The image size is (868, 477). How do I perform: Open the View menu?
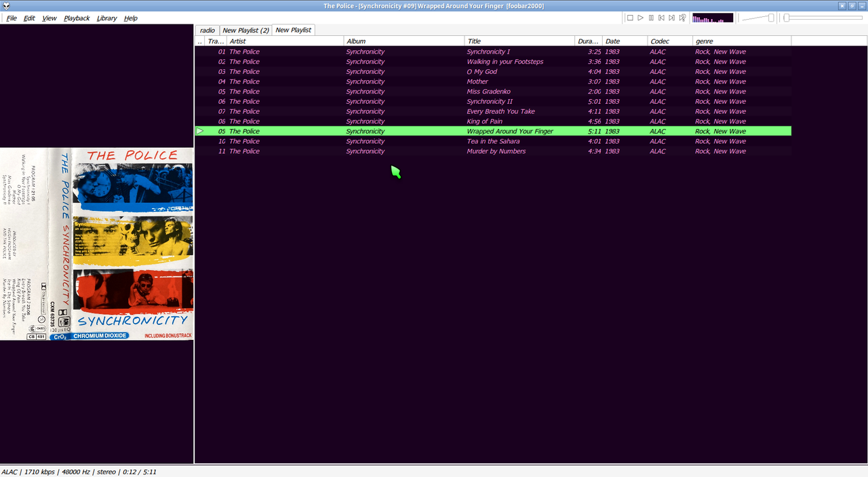(x=50, y=18)
